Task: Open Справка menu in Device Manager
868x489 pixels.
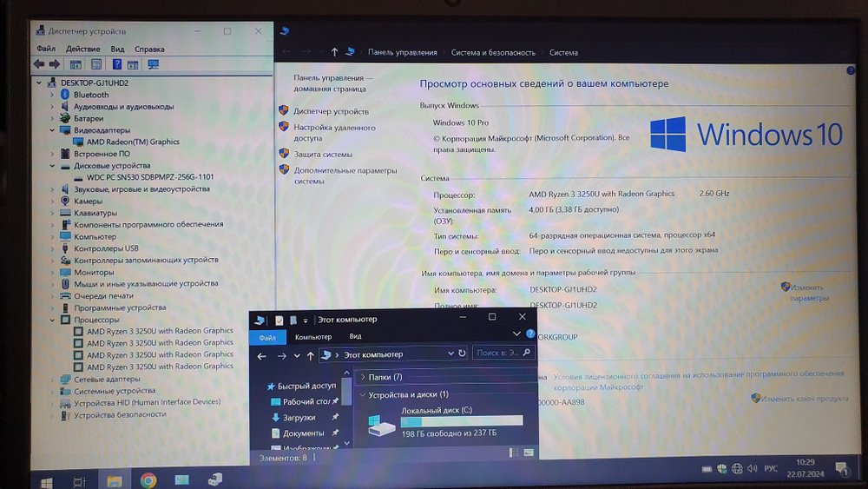Action: [x=149, y=49]
